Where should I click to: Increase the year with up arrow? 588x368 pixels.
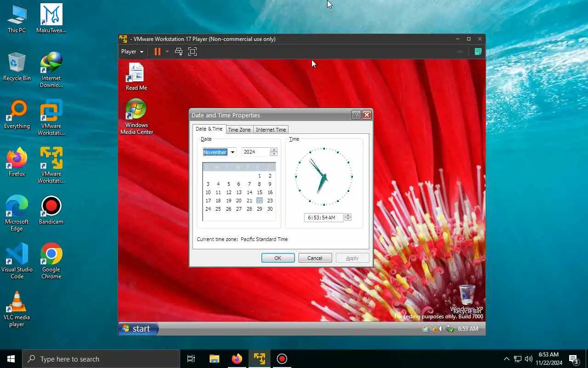(x=274, y=150)
